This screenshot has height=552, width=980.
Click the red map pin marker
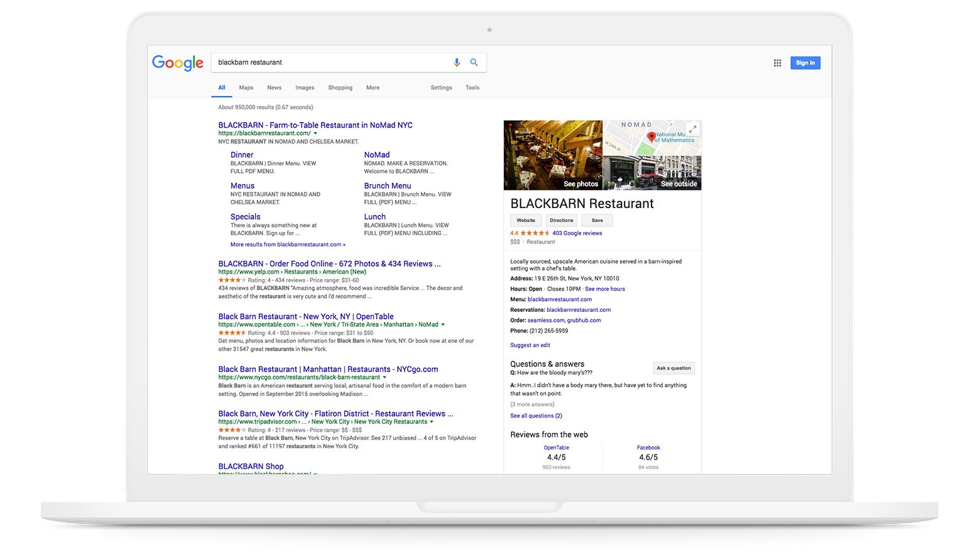click(651, 136)
